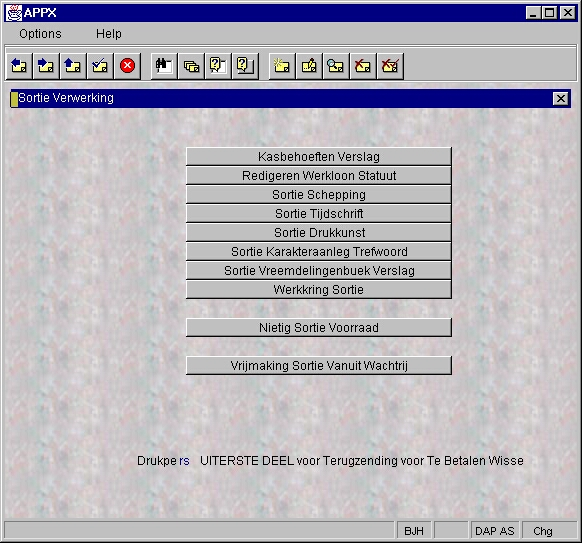Click the folder with pencil icon
This screenshot has height=543, width=582.
pyautogui.click(x=309, y=66)
